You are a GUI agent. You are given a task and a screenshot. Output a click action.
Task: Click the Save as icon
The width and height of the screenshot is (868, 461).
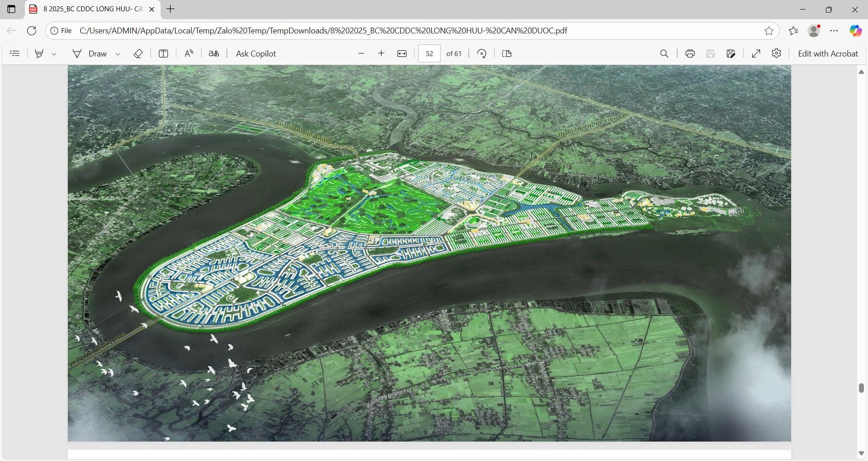pos(731,54)
